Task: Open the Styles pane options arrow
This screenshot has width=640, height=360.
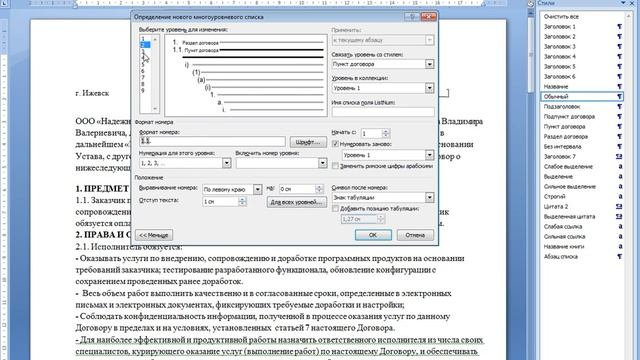Action: click(x=623, y=3)
